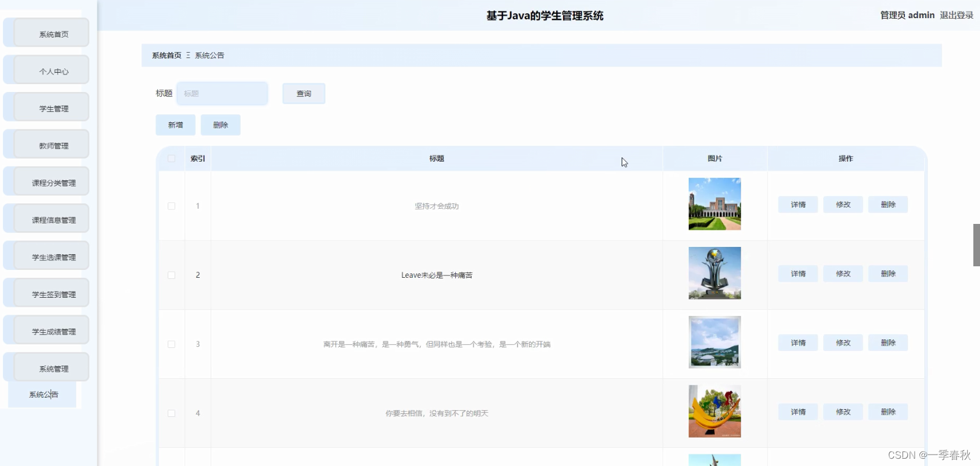
Task: Collapse the 系统管理 sidebar menu
Action: [47, 368]
